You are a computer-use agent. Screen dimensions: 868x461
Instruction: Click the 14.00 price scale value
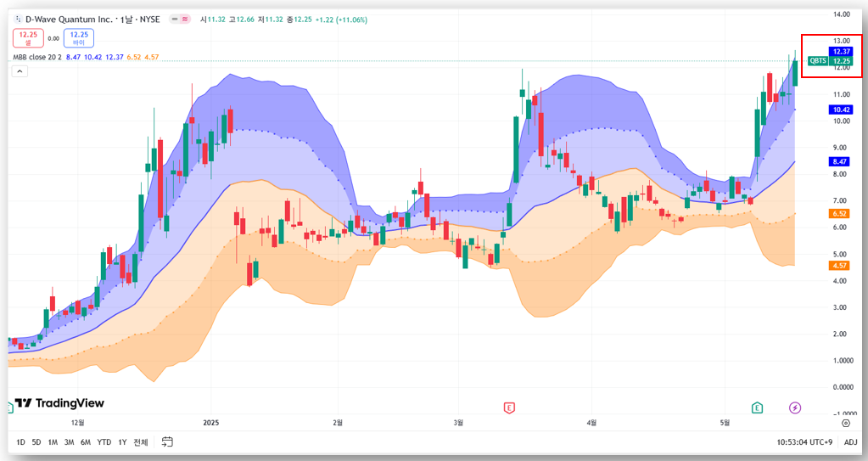pos(842,14)
